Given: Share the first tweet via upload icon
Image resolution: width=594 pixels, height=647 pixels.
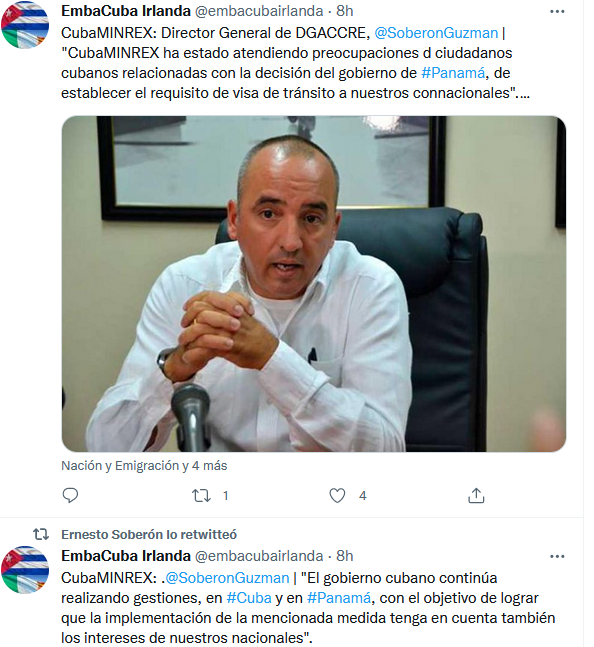Looking at the screenshot, I should pos(476,495).
